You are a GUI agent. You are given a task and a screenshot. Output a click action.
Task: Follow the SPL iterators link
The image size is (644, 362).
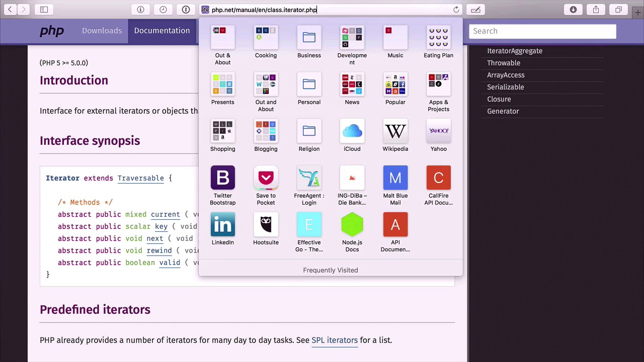[x=335, y=340]
